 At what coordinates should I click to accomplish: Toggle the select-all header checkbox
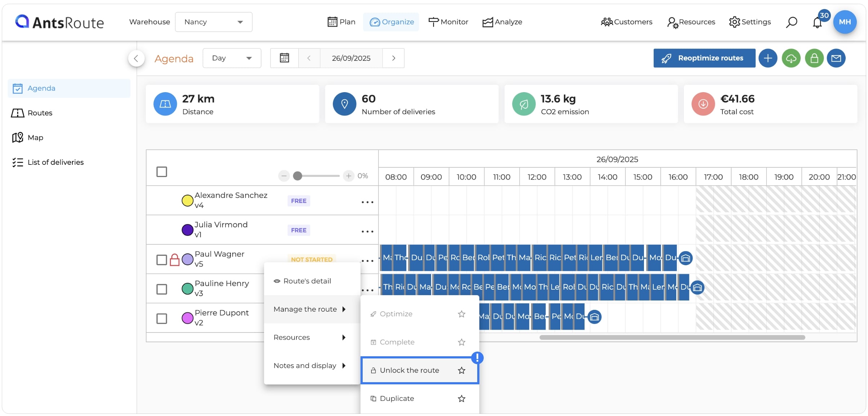162,172
